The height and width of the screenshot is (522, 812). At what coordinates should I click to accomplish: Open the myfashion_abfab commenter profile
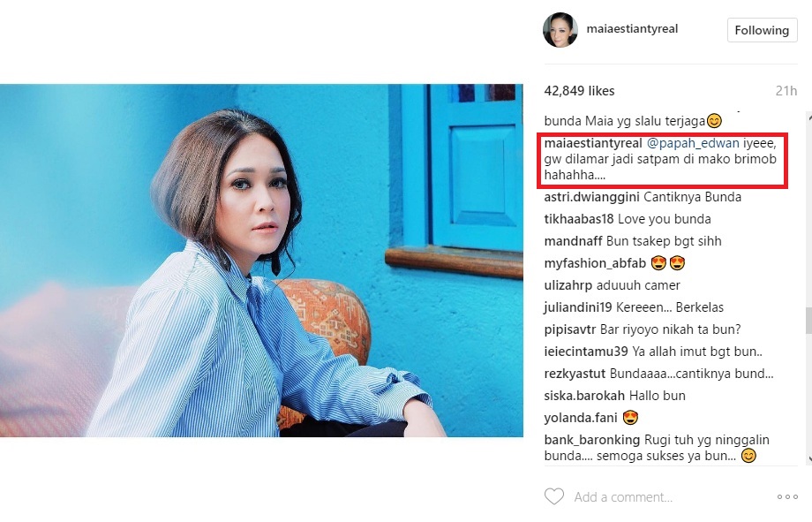coord(595,263)
